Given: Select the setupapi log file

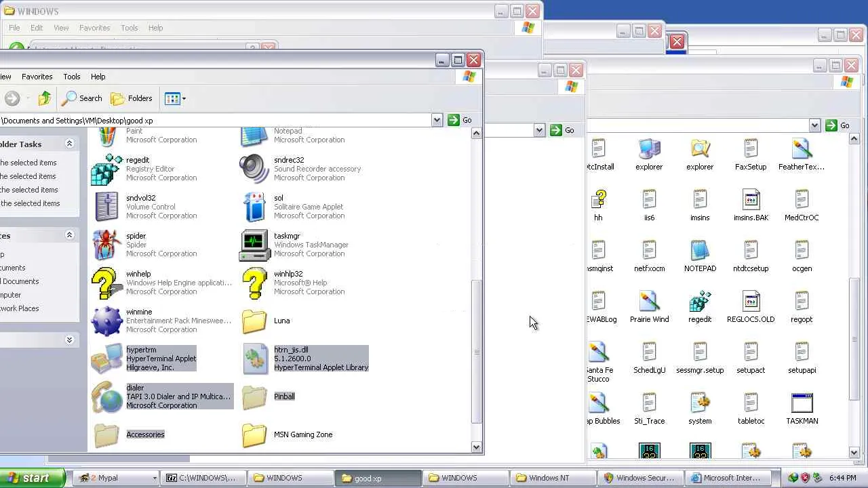Looking at the screenshot, I should (x=802, y=358).
